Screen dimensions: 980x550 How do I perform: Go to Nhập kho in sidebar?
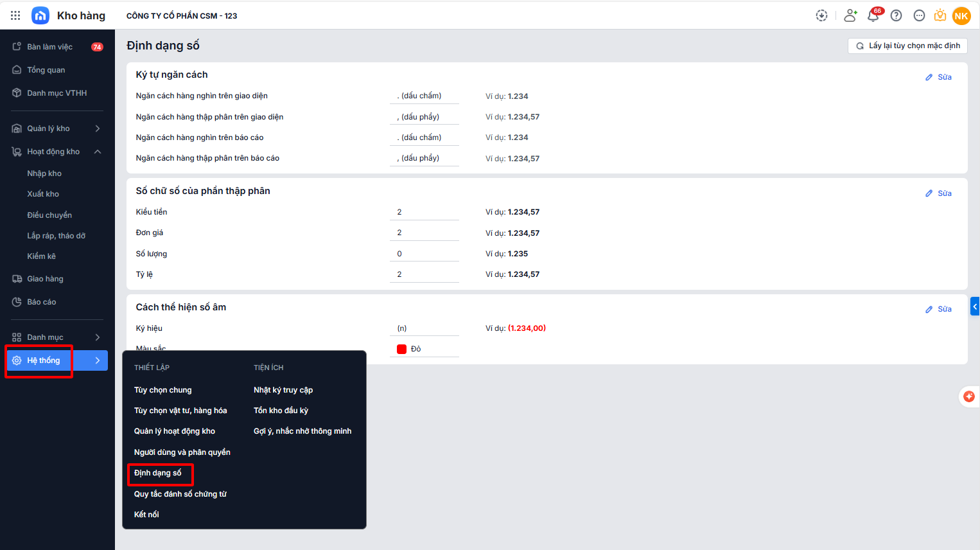point(44,173)
